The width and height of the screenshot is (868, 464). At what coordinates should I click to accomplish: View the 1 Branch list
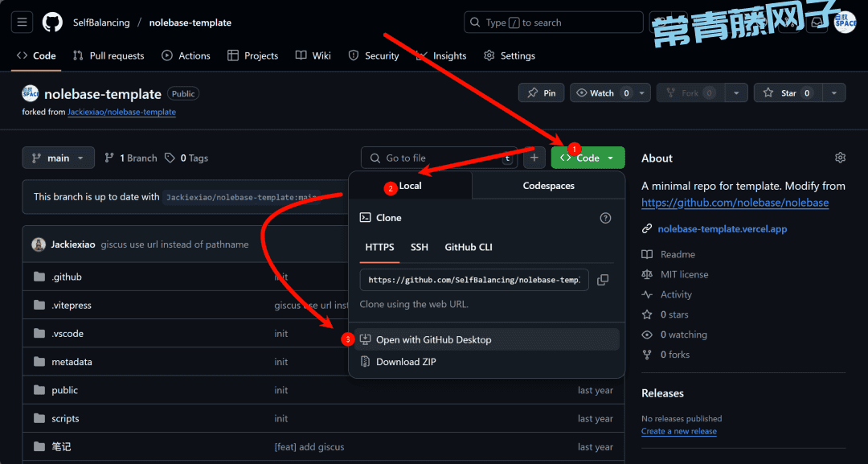131,158
